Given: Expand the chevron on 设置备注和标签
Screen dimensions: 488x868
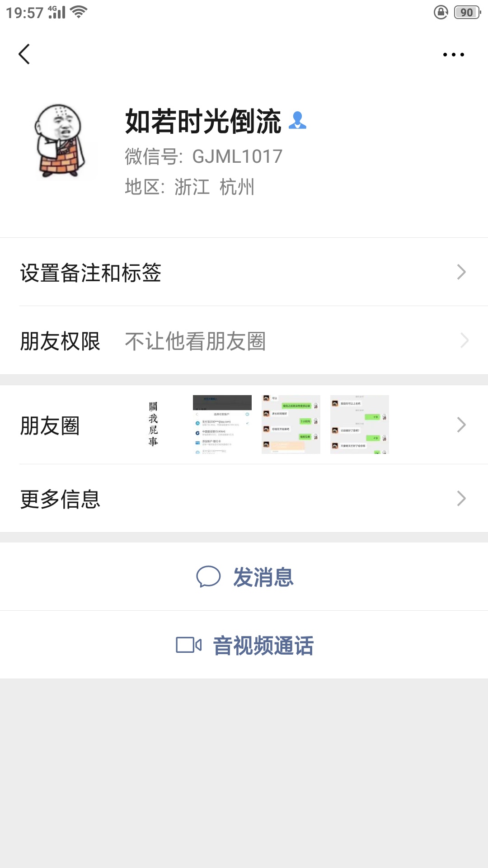Looking at the screenshot, I should 461,272.
